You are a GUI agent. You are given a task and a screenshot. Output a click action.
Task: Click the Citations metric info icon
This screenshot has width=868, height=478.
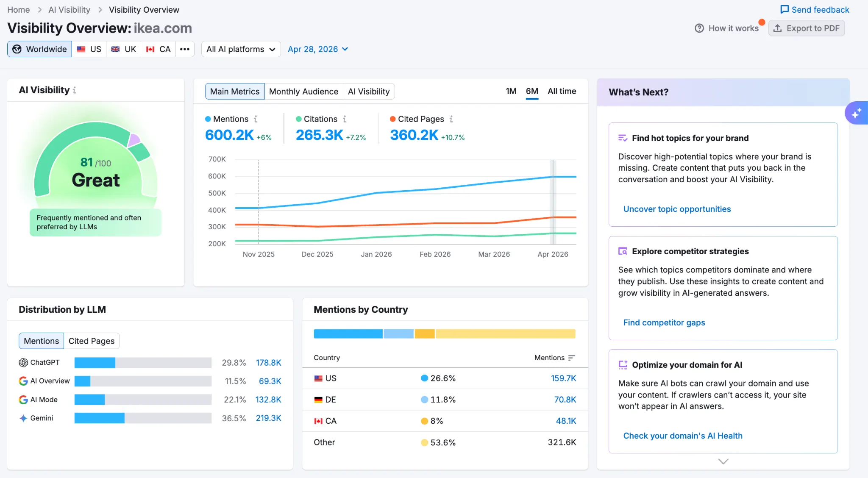coord(345,119)
